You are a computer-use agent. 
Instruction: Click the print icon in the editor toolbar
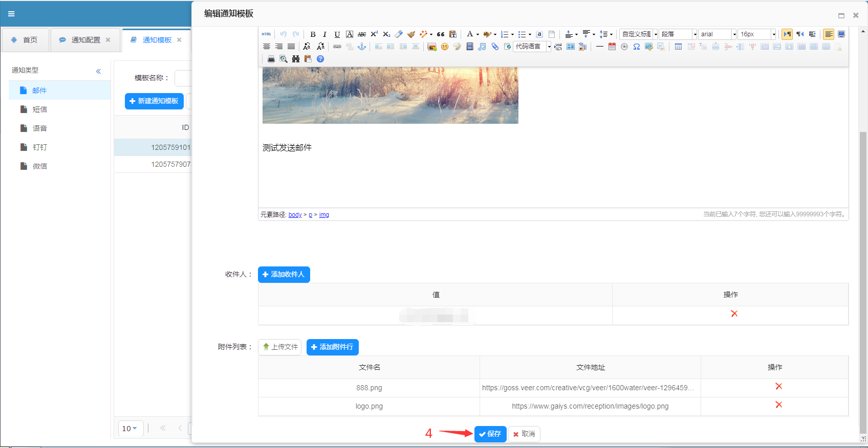click(271, 59)
